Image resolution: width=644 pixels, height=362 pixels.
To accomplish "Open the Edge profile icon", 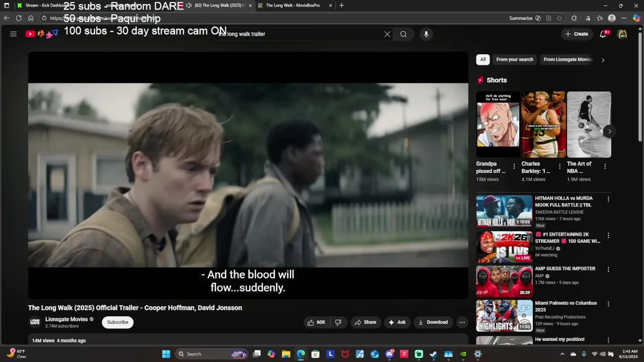I will pos(612,18).
